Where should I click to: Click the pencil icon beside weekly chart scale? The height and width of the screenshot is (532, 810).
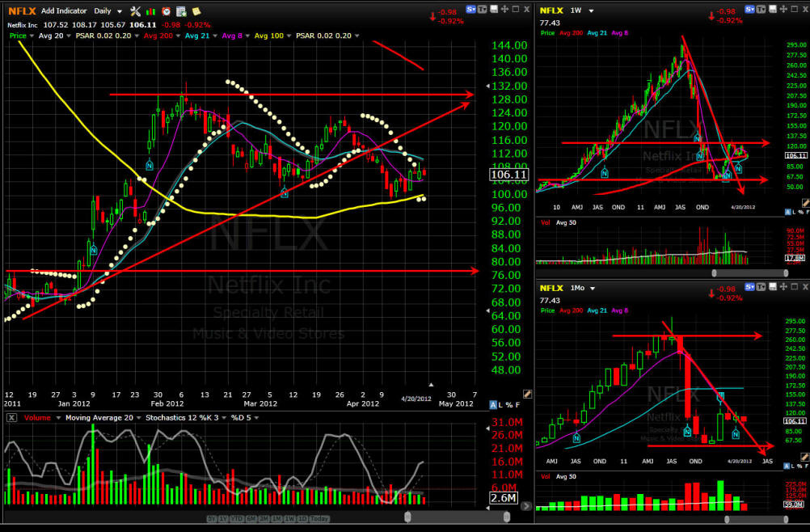tap(805, 203)
